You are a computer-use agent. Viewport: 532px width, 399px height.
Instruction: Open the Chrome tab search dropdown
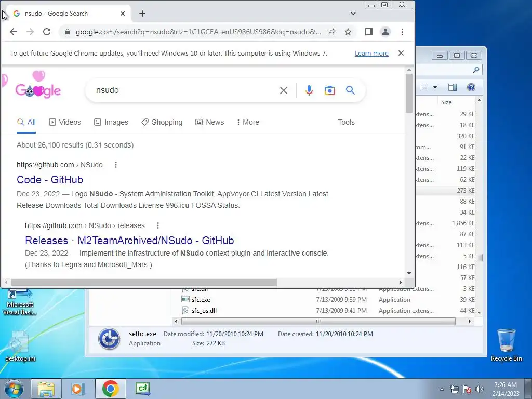353,14
